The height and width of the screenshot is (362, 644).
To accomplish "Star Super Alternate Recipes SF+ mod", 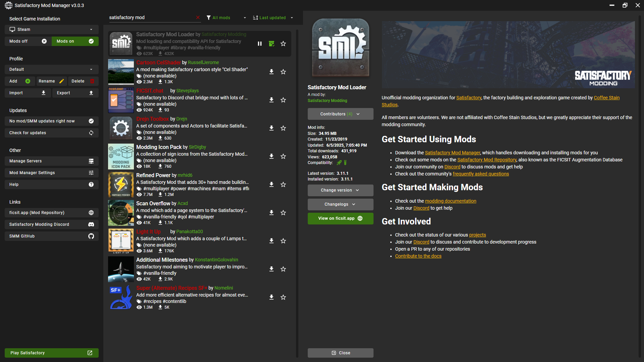I will pos(283,297).
